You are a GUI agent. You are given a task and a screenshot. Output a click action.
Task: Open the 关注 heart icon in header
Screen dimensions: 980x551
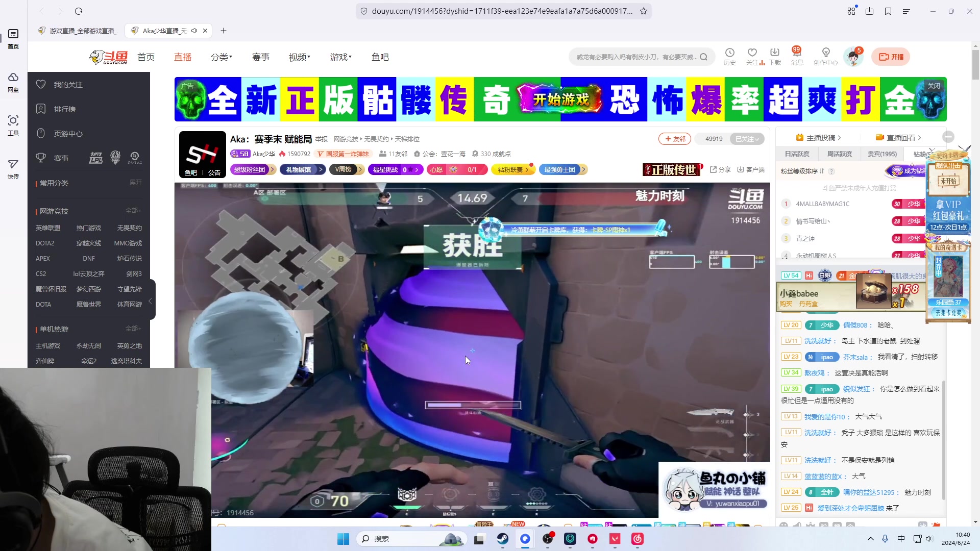[x=752, y=56]
